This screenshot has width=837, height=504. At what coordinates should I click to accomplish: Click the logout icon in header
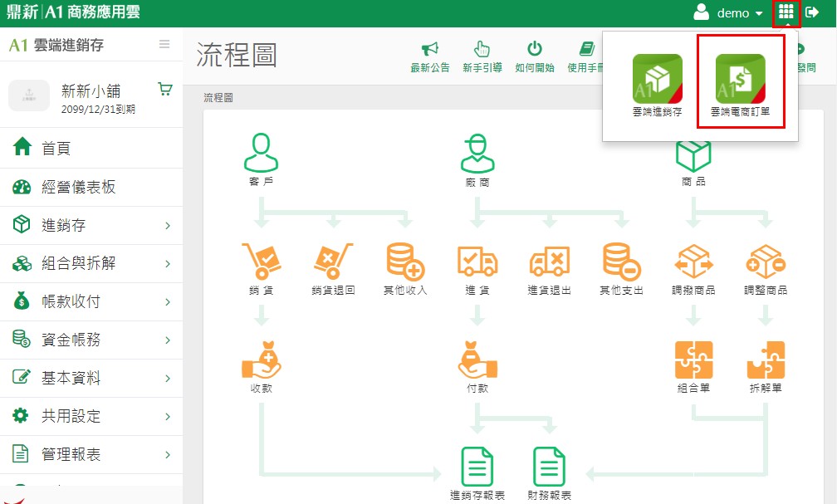[x=812, y=12]
